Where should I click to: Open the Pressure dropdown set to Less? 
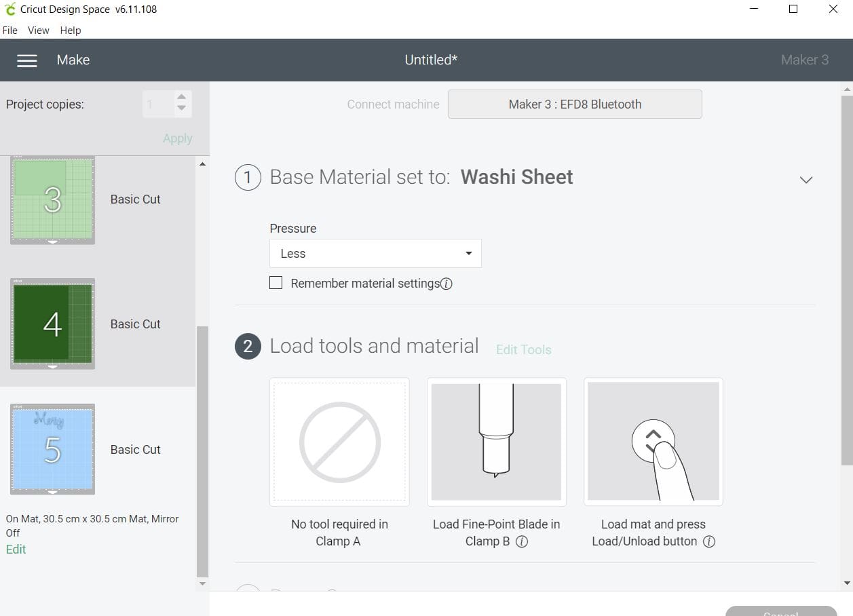click(375, 253)
